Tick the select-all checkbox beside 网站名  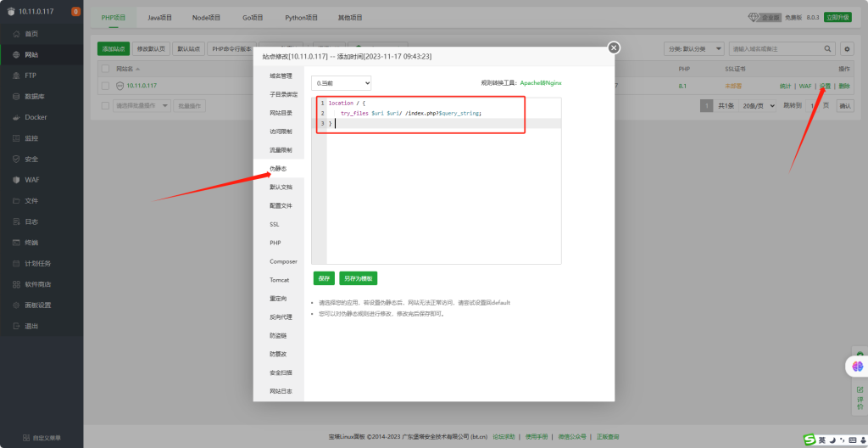coord(105,69)
